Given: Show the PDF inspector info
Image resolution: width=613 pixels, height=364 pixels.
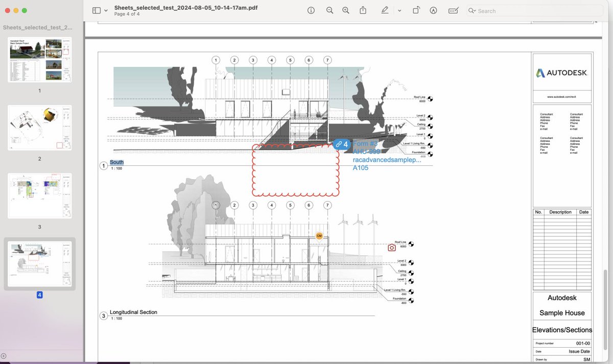Looking at the screenshot, I should tap(311, 11).
